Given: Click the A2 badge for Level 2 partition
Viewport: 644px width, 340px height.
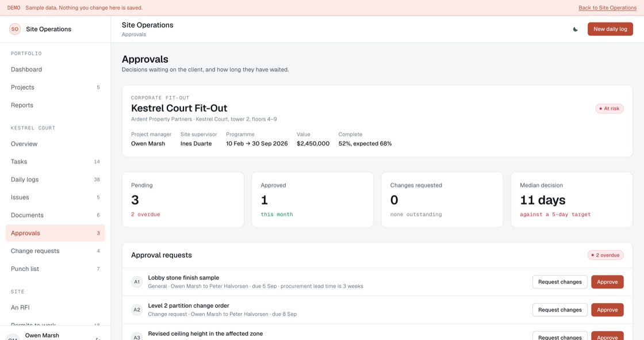Looking at the screenshot, I should tap(137, 310).
